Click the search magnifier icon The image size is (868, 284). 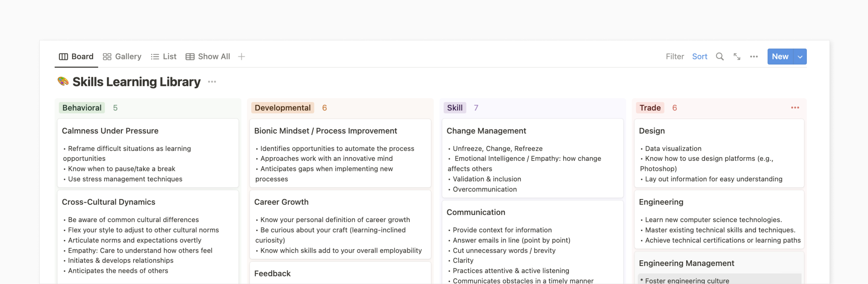(x=719, y=57)
